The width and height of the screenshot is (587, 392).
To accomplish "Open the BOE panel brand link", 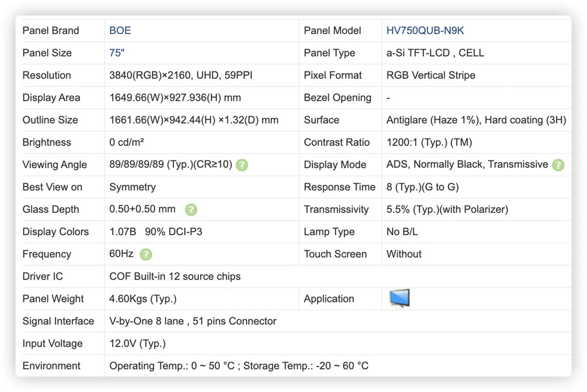I will point(120,31).
